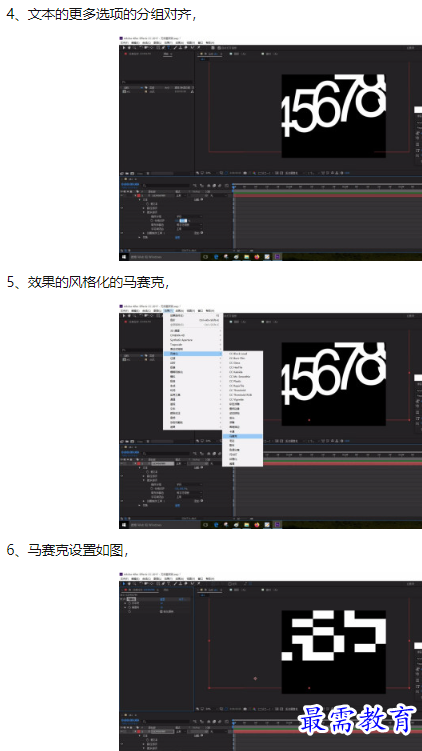Toggle the grouping alignment stopwatch in step 4 timeline
Screen dimensions: 422x751
pyautogui.click(x=151, y=220)
